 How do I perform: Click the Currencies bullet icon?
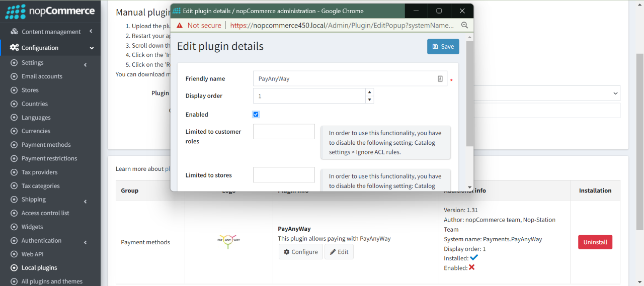click(x=14, y=131)
